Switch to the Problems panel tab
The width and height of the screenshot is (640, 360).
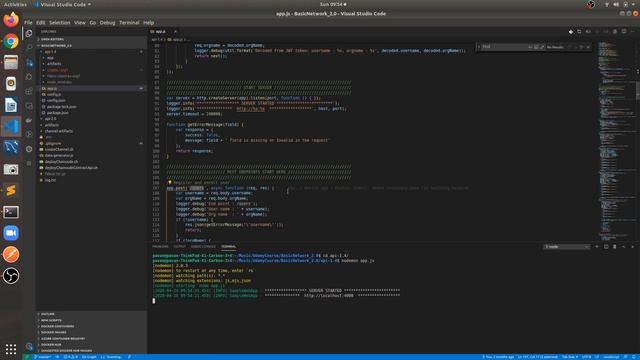click(x=160, y=247)
